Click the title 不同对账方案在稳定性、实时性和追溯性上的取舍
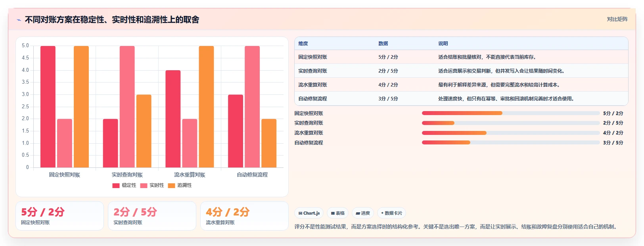Image resolution: width=644 pixels, height=246 pixels. (112, 20)
